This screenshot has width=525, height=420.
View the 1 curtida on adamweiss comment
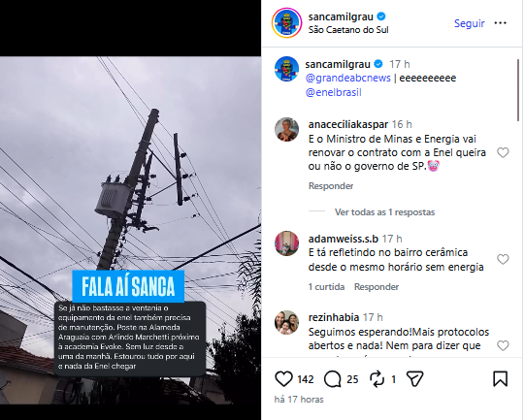(x=326, y=287)
